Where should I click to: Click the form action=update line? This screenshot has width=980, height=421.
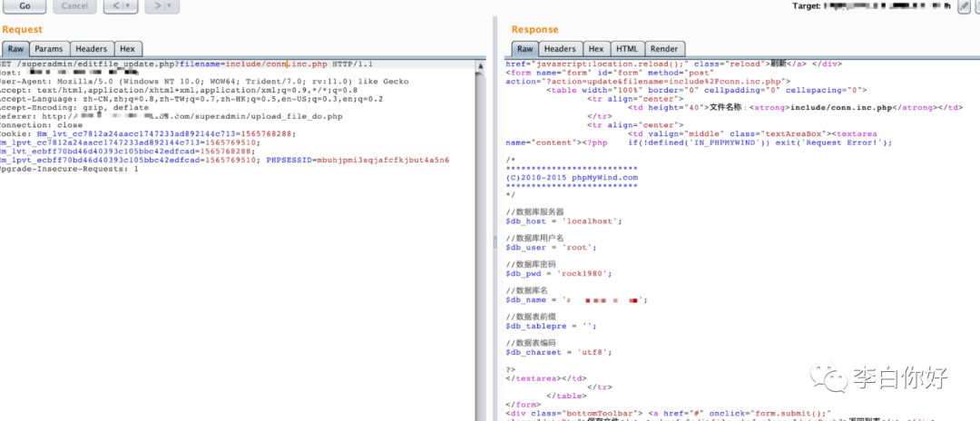pos(648,82)
